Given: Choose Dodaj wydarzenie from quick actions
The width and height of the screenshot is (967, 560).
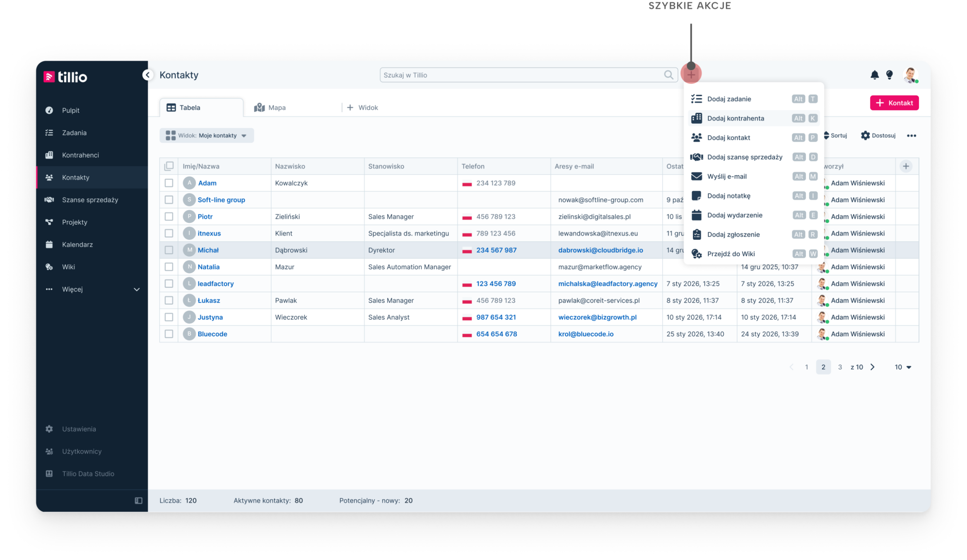Looking at the screenshot, I should pos(754,215).
